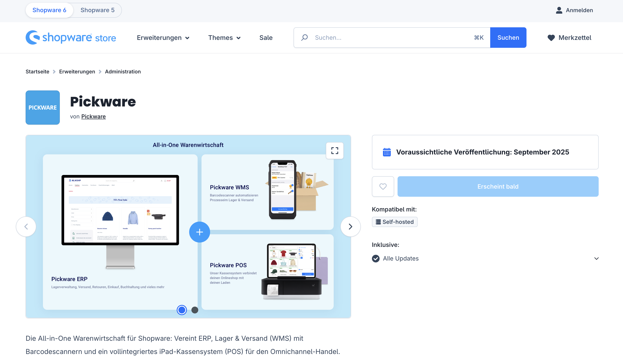Screen dimensions: 623x364
Task: Click the shopware store logo
Action: pos(71,38)
